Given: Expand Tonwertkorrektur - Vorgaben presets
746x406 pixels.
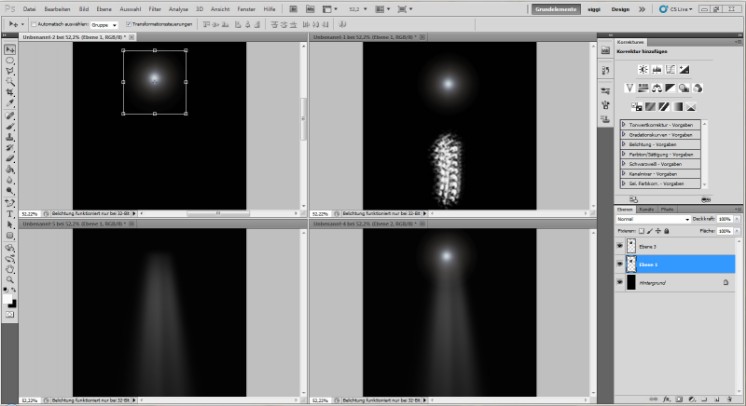Looking at the screenshot, I should pos(624,125).
